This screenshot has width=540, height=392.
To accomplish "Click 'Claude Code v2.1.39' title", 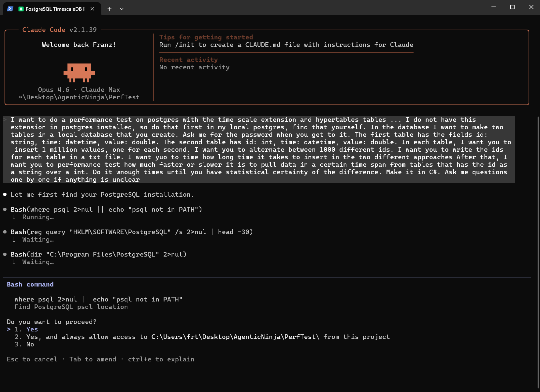I will click(60, 30).
